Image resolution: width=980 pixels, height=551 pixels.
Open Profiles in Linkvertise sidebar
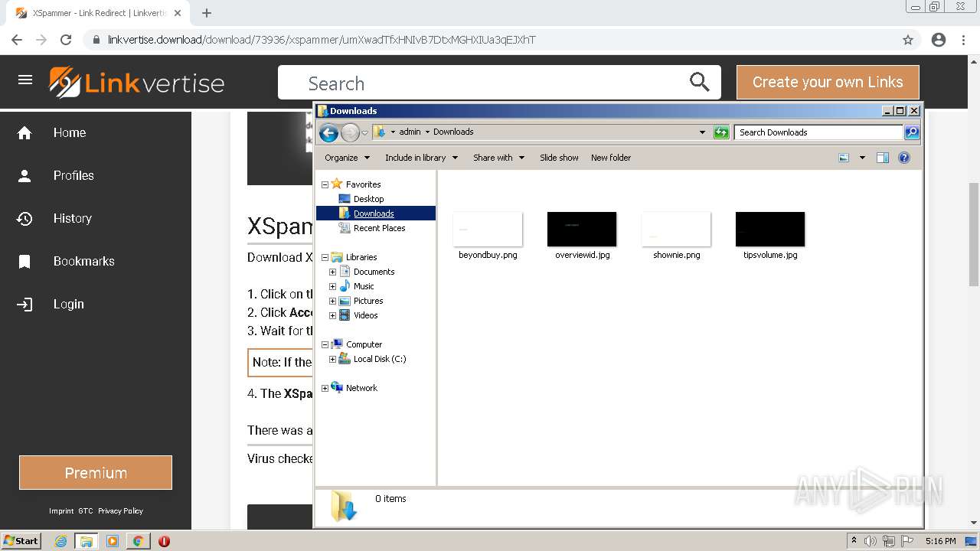tap(73, 175)
